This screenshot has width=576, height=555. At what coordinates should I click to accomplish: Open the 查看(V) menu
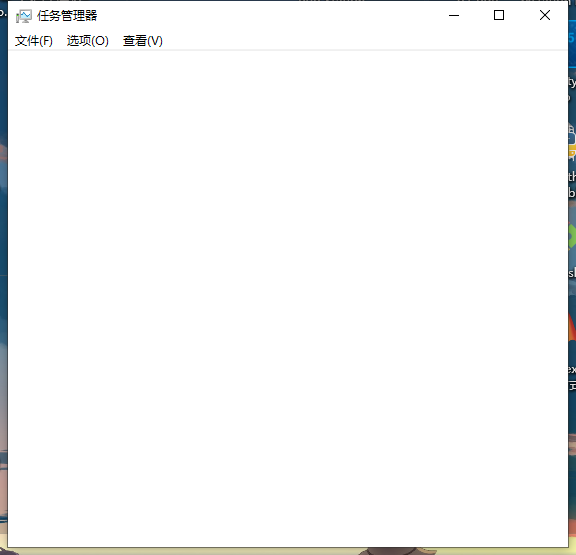[143, 41]
